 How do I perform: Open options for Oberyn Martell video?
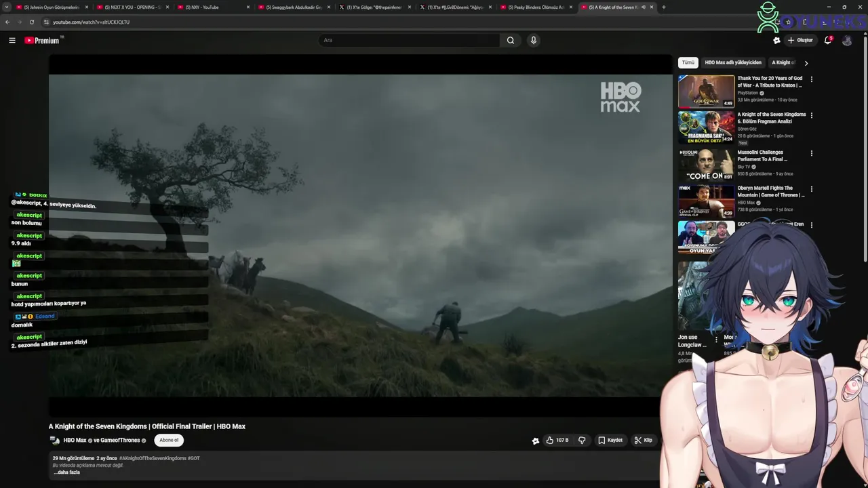811,189
